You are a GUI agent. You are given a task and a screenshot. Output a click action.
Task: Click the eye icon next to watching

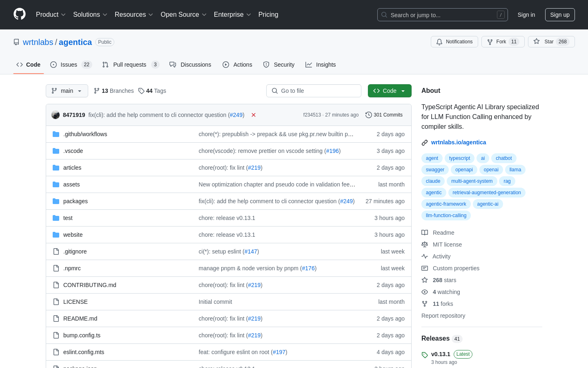click(x=425, y=292)
